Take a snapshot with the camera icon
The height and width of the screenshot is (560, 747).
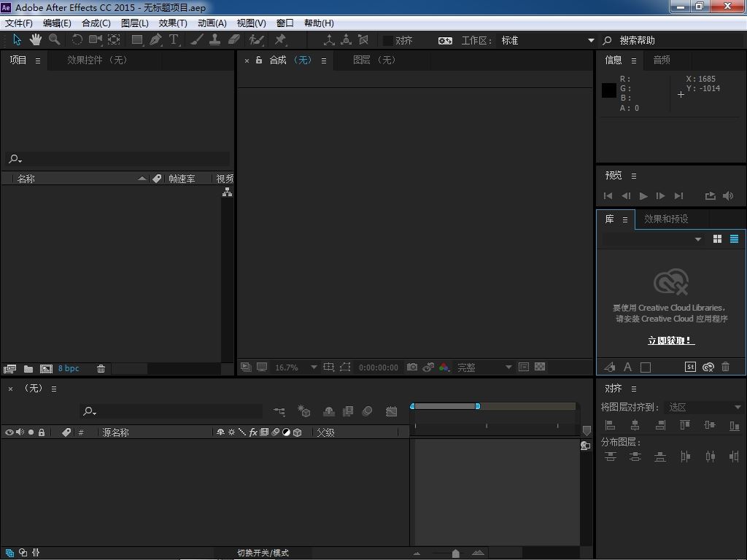tap(412, 367)
